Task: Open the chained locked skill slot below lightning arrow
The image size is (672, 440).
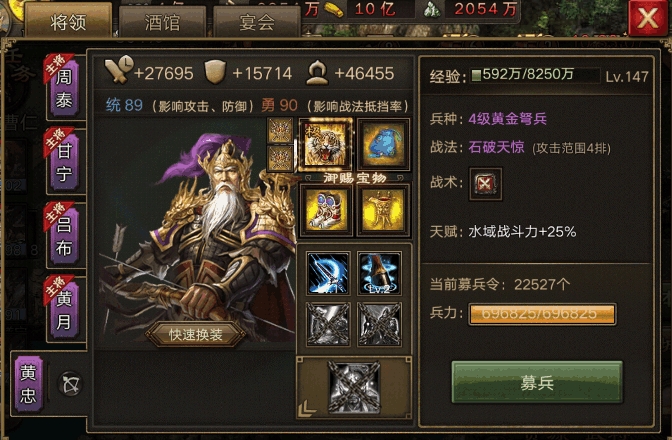Action: pos(328,324)
